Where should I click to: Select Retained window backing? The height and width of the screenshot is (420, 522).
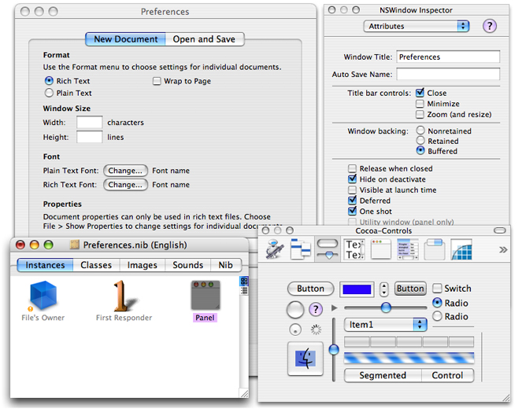tap(420, 140)
